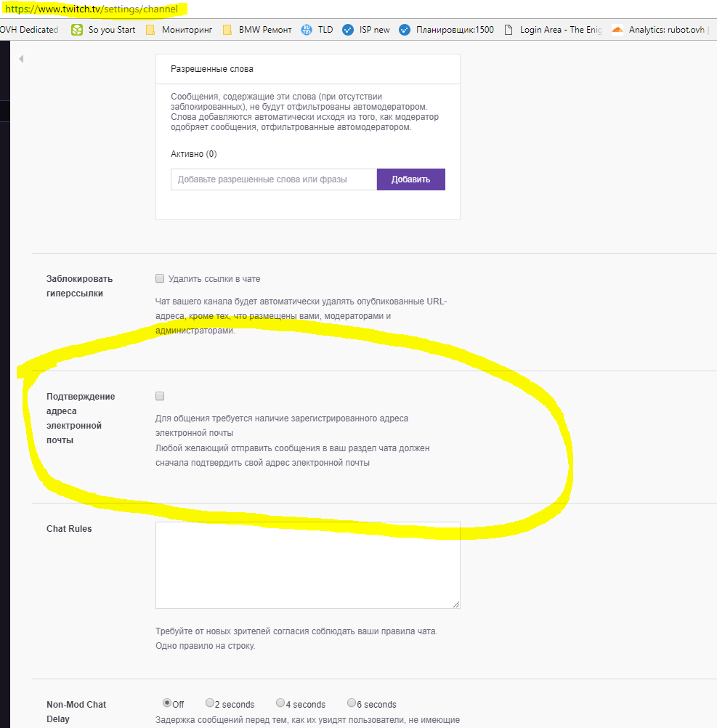
Task: Set chat delay to 6 seconds
Action: tap(352, 703)
